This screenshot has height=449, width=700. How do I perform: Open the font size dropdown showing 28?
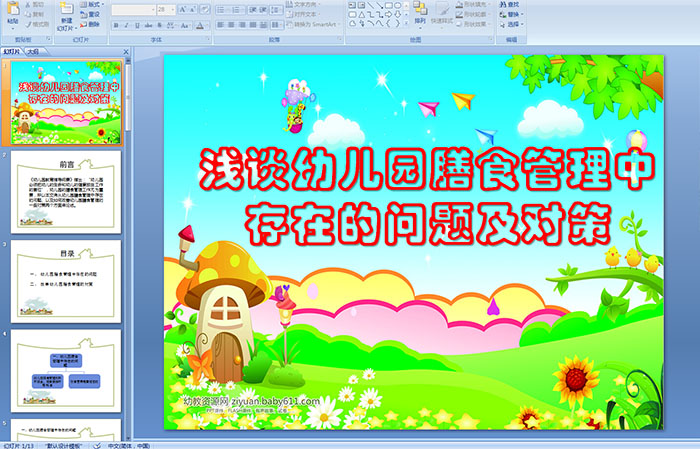(x=166, y=10)
